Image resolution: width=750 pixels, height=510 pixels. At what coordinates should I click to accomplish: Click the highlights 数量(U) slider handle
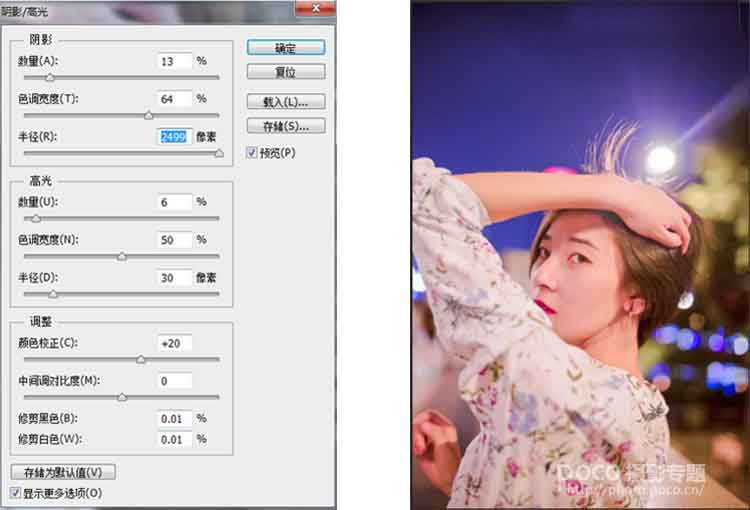click(x=36, y=219)
